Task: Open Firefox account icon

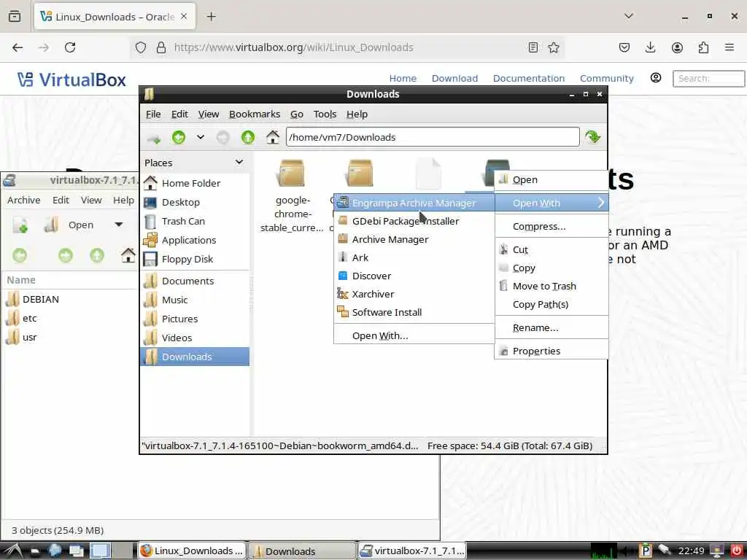Action: pos(677,47)
